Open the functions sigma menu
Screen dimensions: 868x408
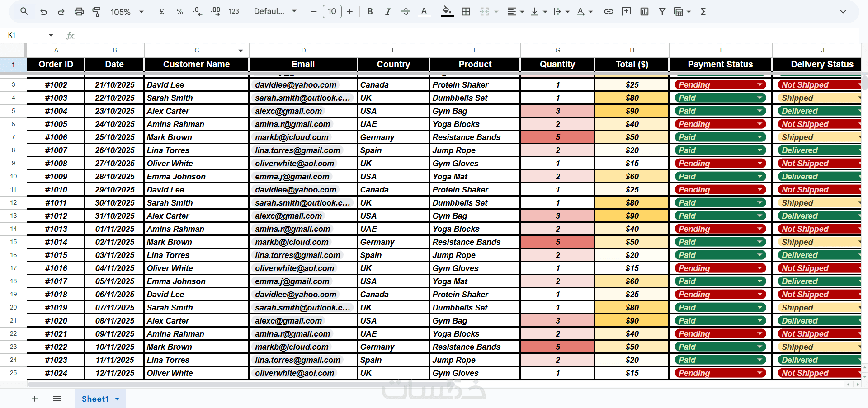coord(703,12)
